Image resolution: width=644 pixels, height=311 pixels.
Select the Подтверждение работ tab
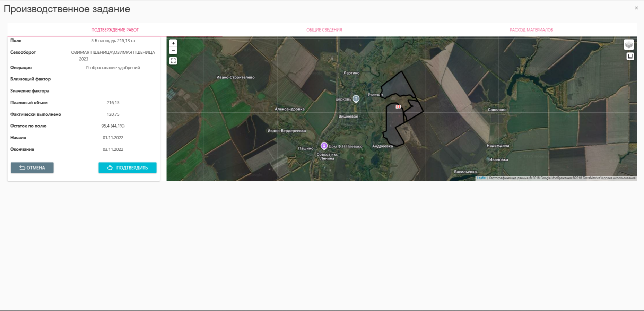(115, 30)
